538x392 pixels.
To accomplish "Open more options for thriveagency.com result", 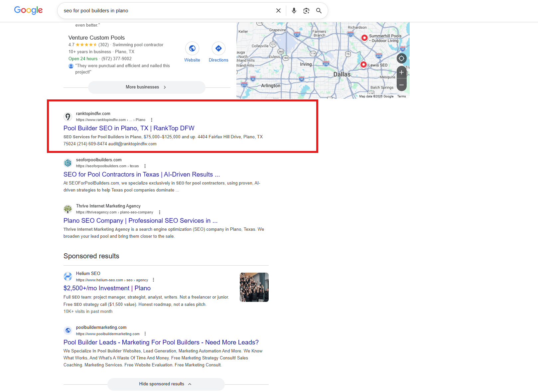I will (x=160, y=212).
